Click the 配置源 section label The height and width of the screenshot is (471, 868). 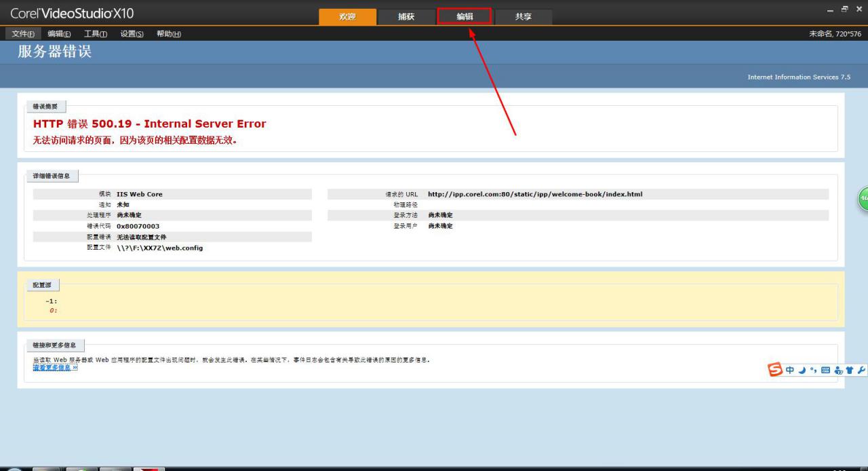coord(42,284)
